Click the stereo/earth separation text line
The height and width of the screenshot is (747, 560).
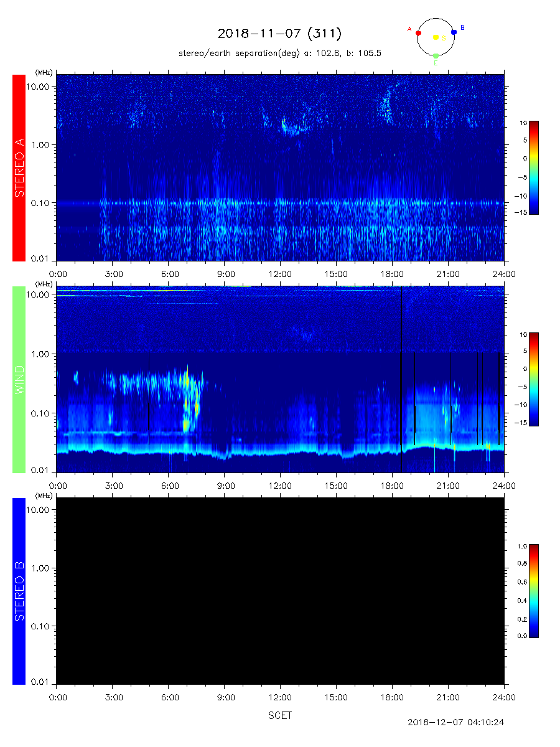[279, 54]
